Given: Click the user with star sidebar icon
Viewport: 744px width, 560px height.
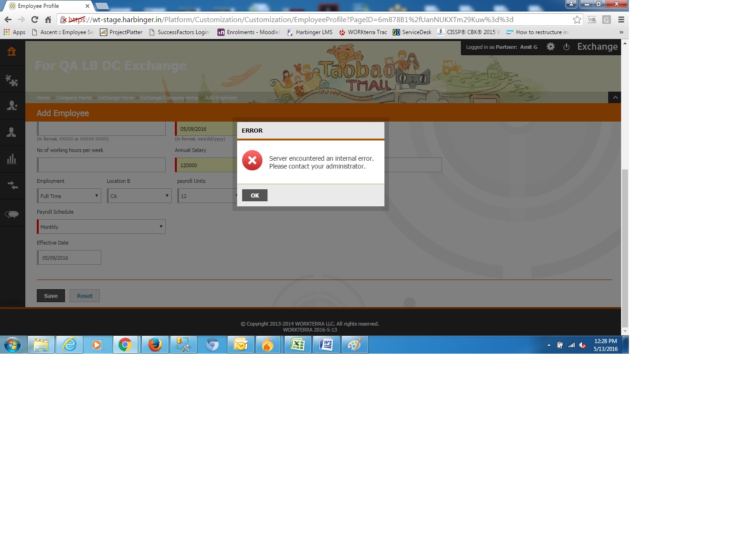Looking at the screenshot, I should click(x=12, y=106).
